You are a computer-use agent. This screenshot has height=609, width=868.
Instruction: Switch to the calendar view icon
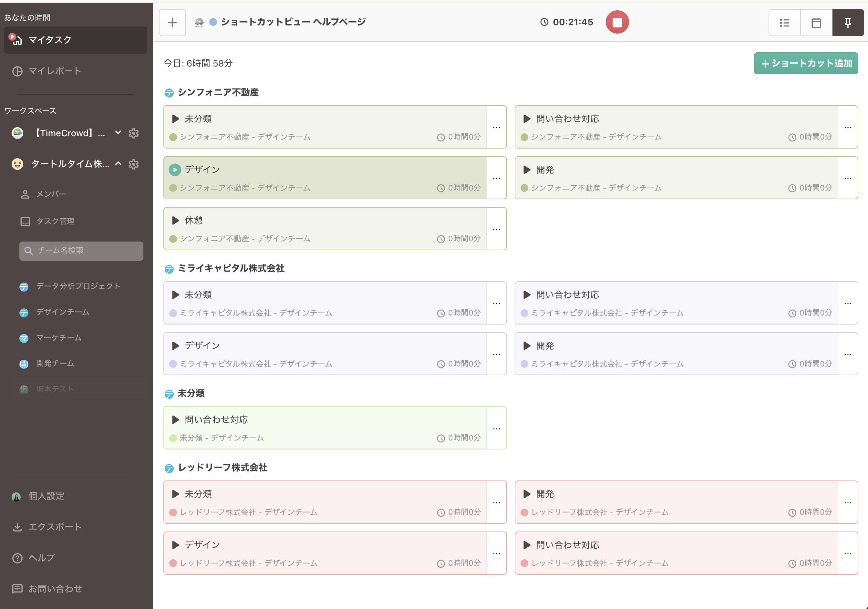[816, 23]
